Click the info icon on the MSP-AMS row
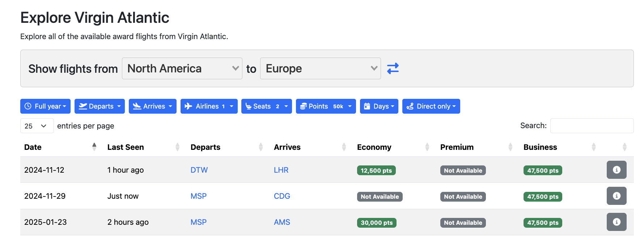 coord(617,222)
